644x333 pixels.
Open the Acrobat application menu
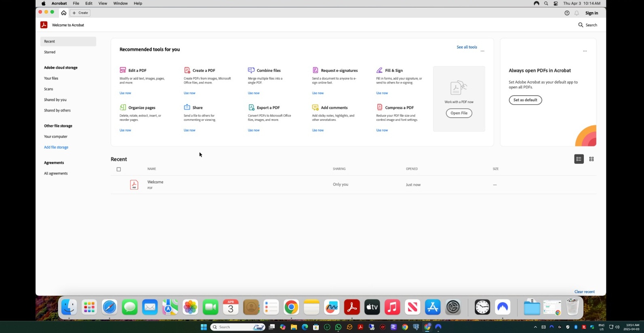click(x=59, y=3)
